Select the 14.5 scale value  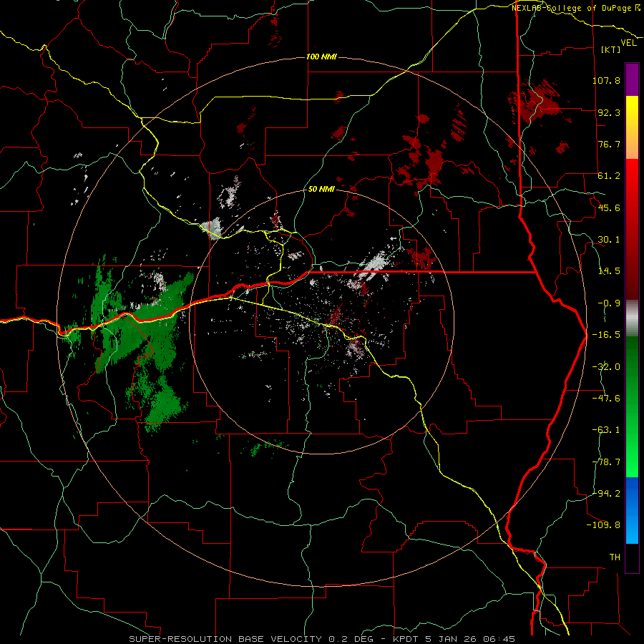click(609, 271)
